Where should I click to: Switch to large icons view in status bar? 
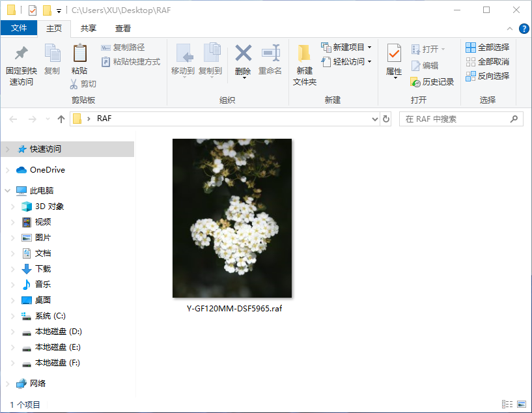521,405
